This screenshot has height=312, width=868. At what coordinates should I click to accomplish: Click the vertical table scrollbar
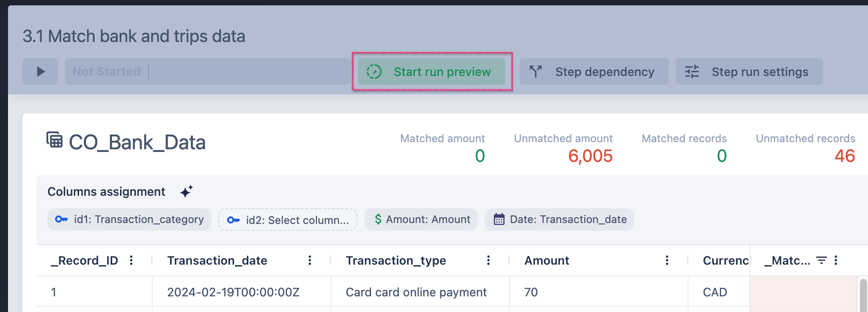(x=863, y=295)
